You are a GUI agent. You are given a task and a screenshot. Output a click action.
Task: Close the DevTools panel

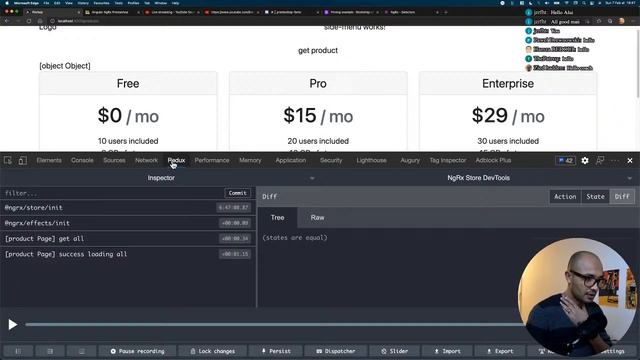[x=630, y=160]
